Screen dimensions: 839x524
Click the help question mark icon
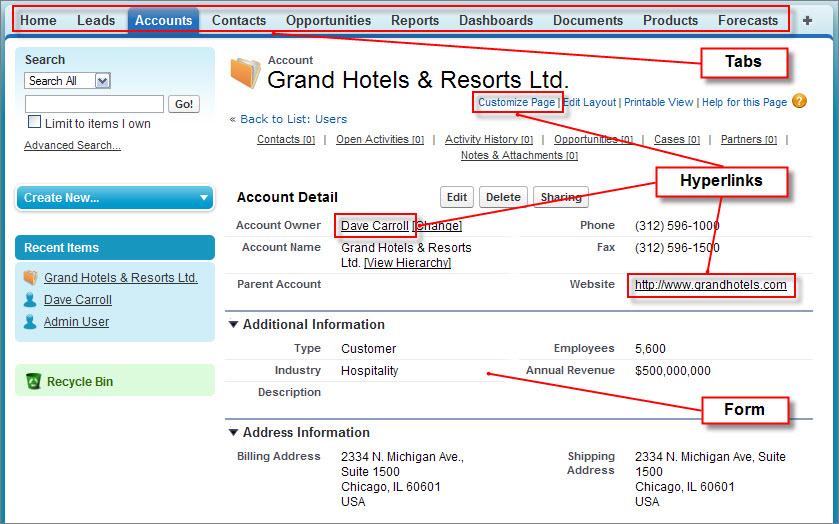pos(799,101)
